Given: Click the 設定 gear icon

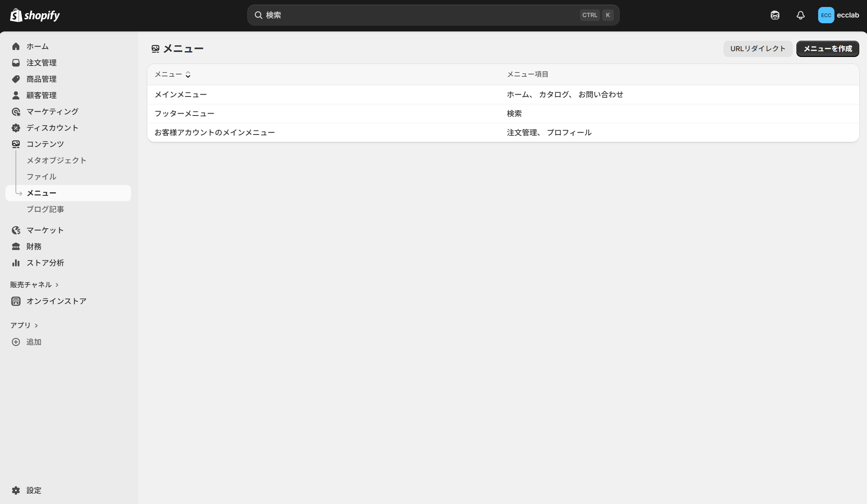Looking at the screenshot, I should tap(16, 490).
